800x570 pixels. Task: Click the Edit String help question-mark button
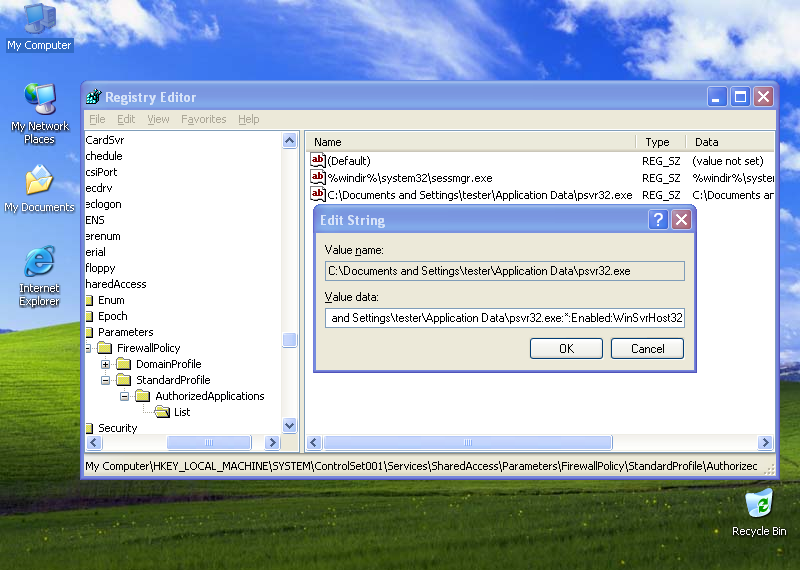click(x=658, y=220)
